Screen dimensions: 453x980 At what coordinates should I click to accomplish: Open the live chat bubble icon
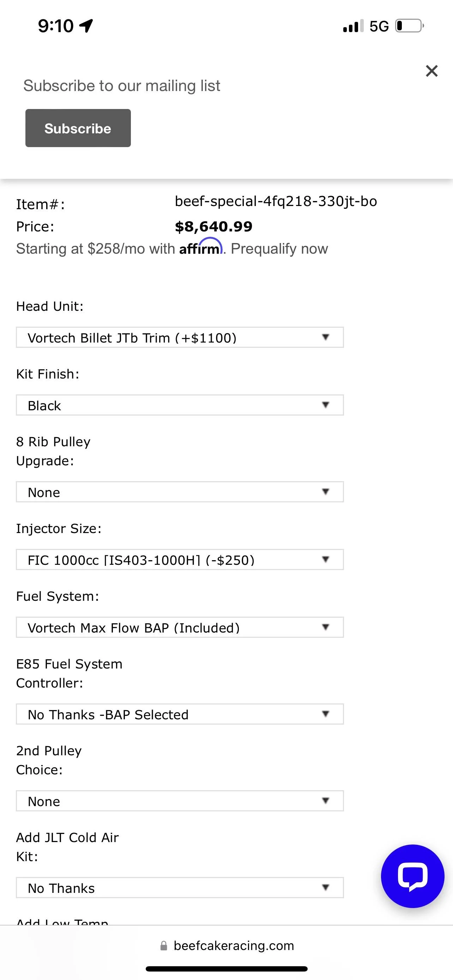(x=412, y=876)
